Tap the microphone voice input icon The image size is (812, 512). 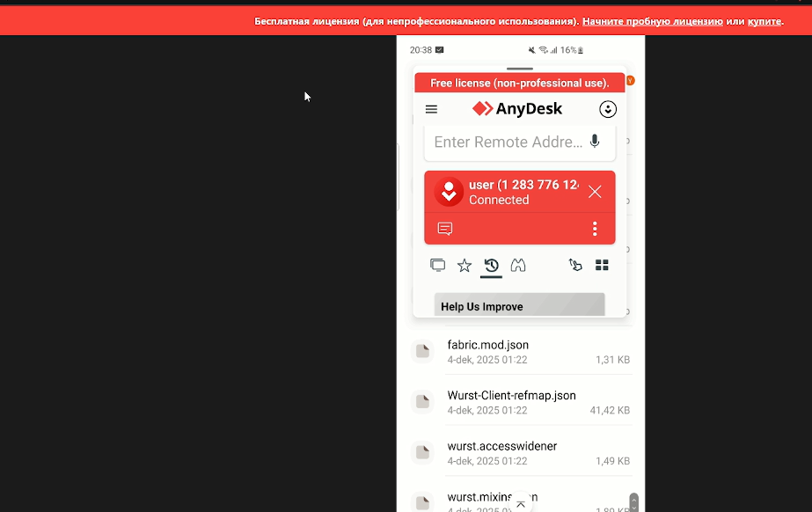tap(595, 142)
